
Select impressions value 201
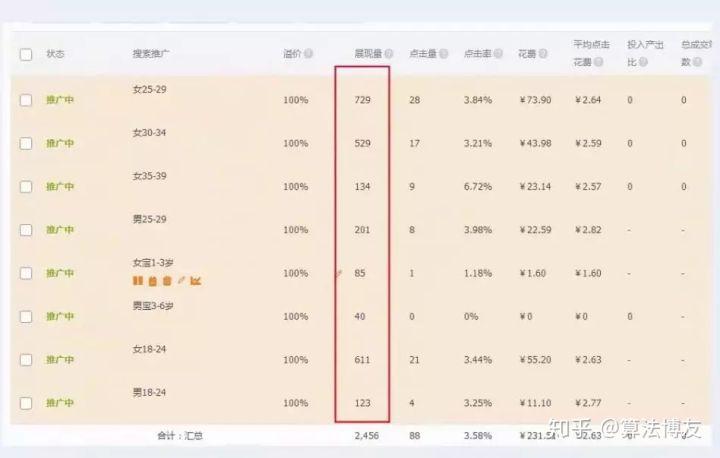tap(362, 230)
